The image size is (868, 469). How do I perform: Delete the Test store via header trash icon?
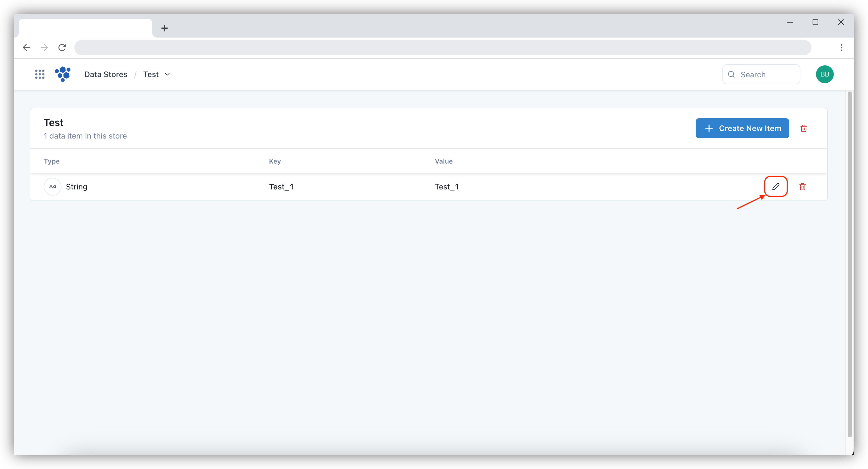(x=804, y=128)
